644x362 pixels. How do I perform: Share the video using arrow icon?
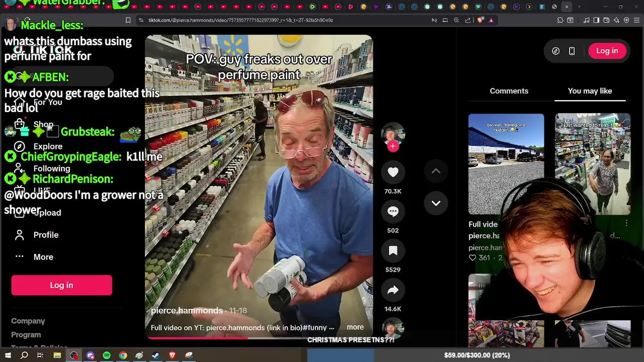(393, 290)
